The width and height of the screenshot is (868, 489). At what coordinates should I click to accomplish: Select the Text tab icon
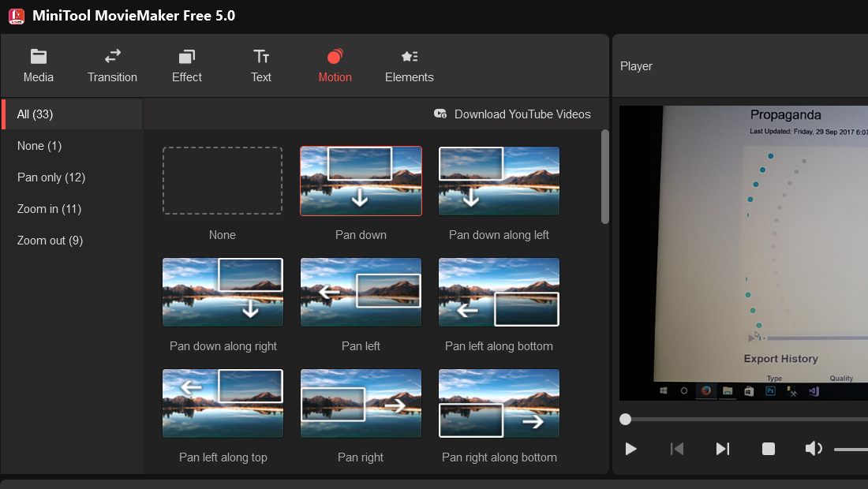tap(260, 57)
